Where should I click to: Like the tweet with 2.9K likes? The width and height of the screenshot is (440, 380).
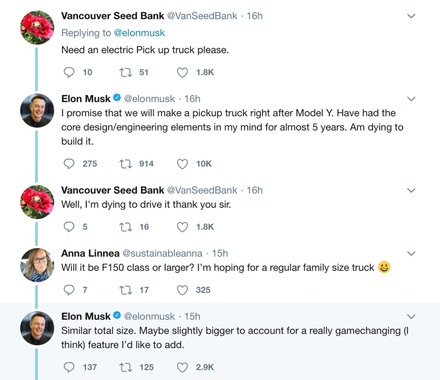(182, 367)
